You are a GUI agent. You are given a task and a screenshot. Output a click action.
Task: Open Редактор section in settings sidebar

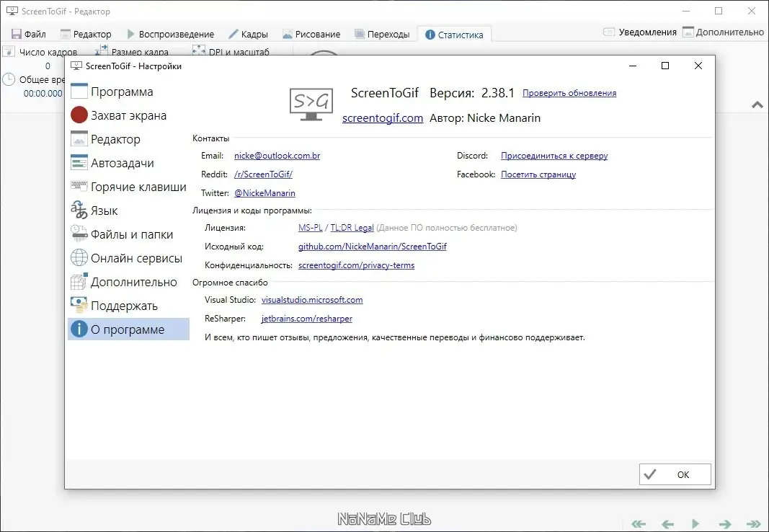pos(128,139)
